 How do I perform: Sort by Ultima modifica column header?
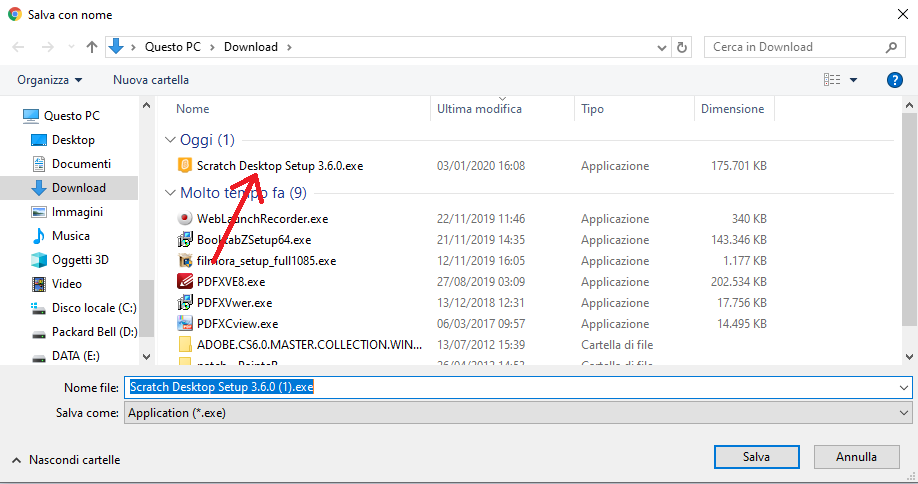[479, 109]
